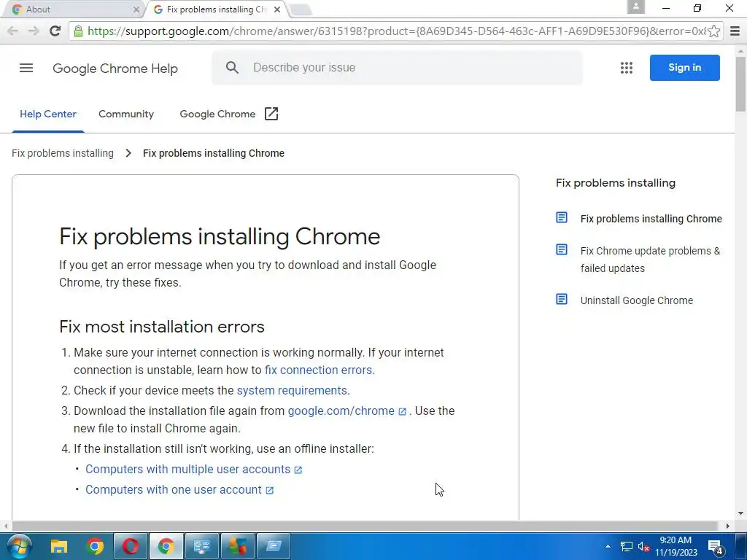Click the browser Forward arrow
Screen dimensions: 747x560
34,31
